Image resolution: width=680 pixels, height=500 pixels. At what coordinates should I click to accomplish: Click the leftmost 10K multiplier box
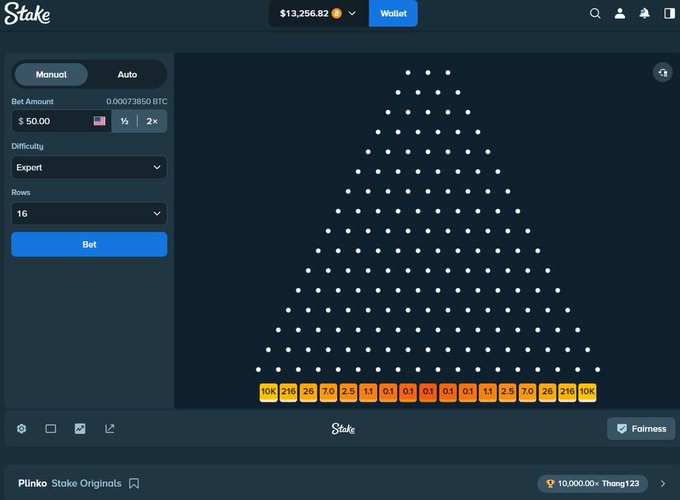click(268, 392)
